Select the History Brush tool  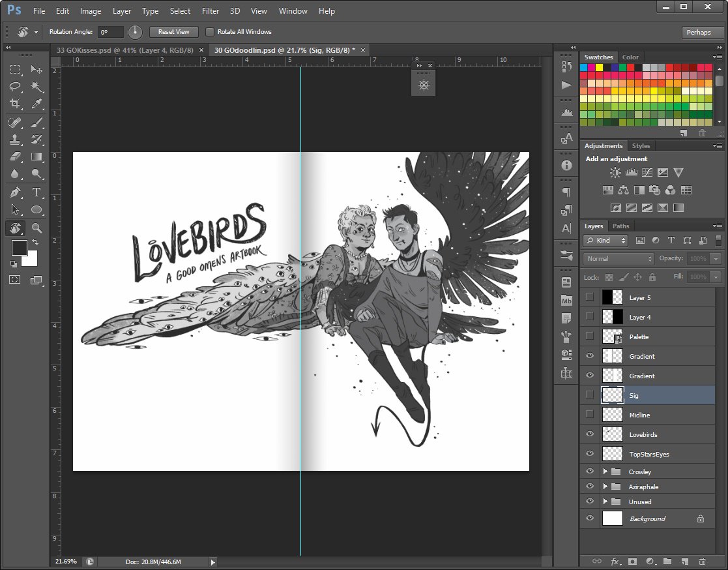pos(36,140)
